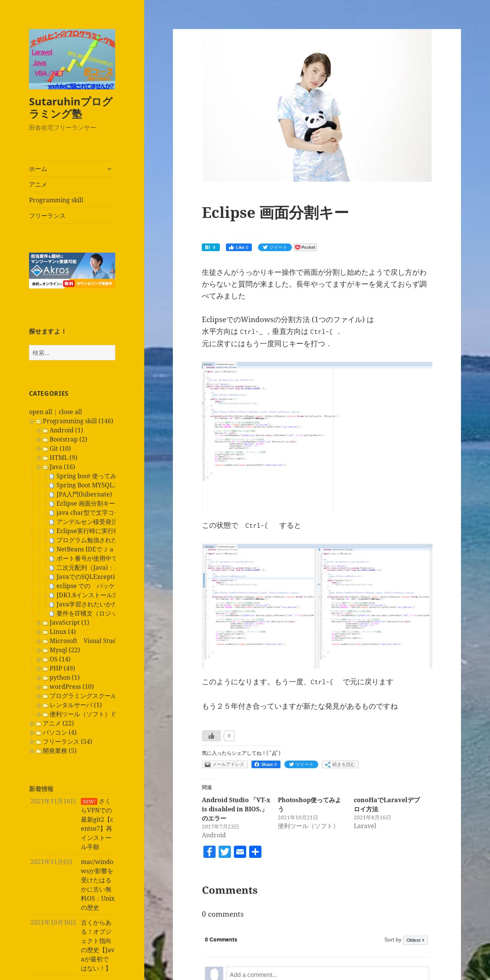Expand the PHP (49) category
Viewport: 490px width, 980px height.
point(39,669)
